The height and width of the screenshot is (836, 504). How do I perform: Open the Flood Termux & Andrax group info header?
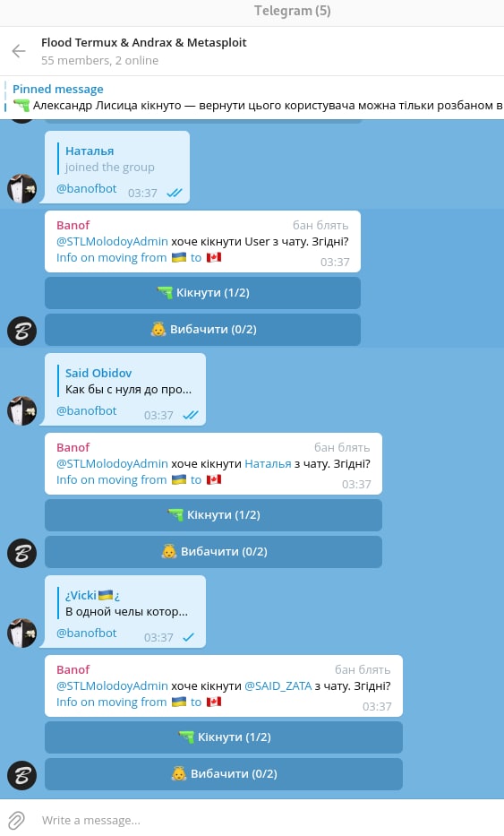tap(144, 51)
